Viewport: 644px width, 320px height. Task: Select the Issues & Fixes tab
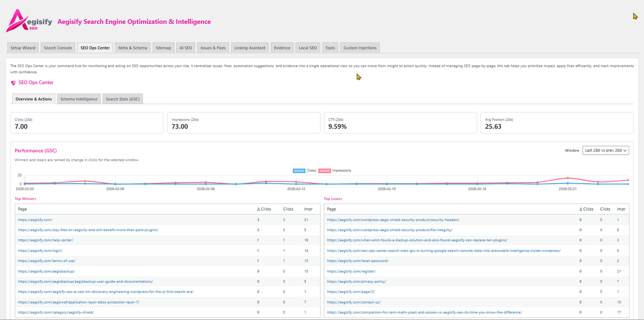click(x=213, y=48)
